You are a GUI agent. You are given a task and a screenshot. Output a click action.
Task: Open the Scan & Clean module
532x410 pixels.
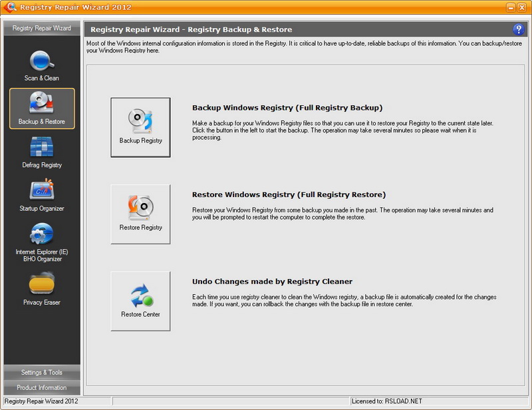(x=42, y=66)
